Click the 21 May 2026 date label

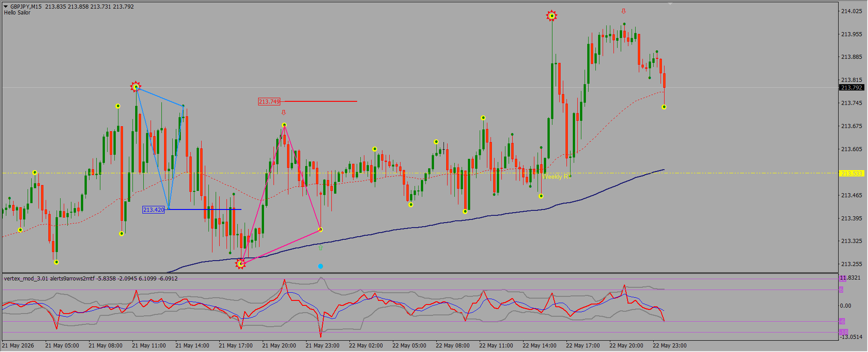click(x=18, y=346)
